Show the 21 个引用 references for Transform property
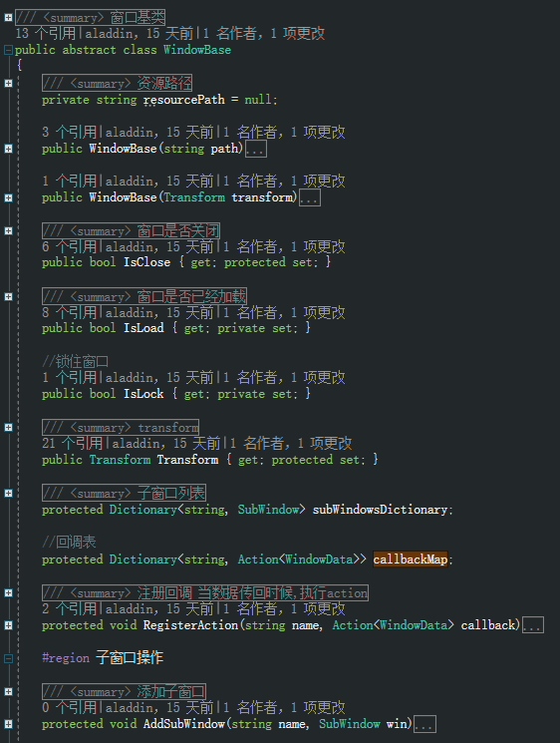Screen dimensions: 560x743 (x=72, y=444)
